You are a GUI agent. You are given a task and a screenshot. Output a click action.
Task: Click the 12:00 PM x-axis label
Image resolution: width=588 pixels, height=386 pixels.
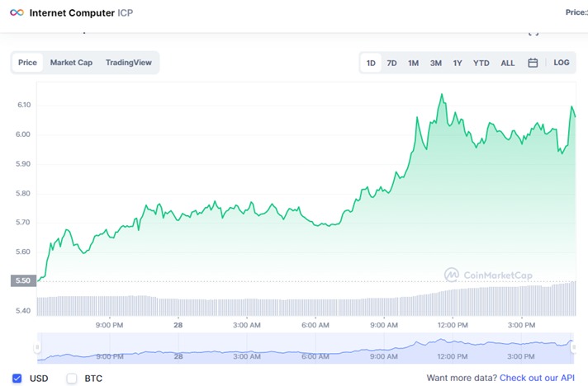click(x=453, y=325)
